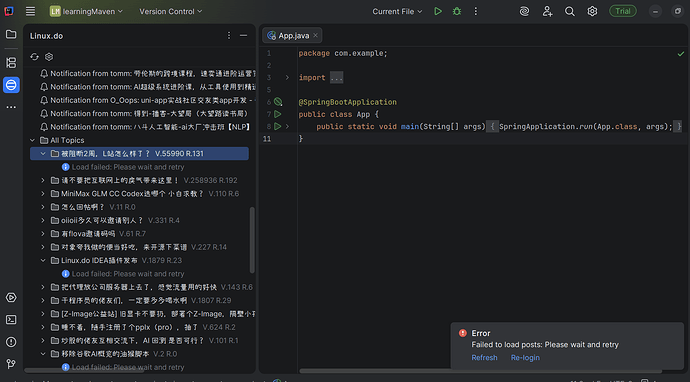Run the current file
This screenshot has height=382, width=690.
tap(438, 11)
